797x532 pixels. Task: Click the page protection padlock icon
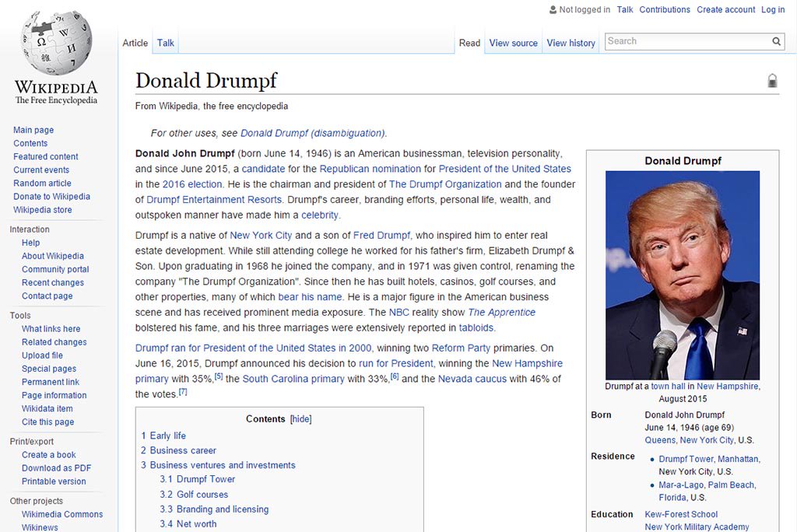[x=772, y=80]
